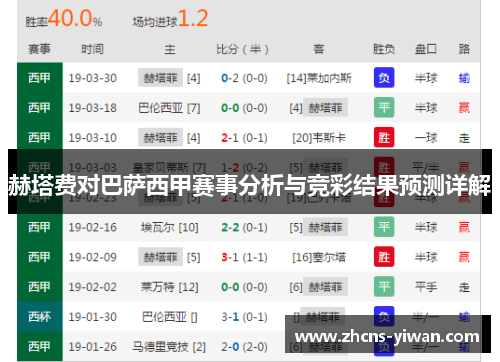Open away team [14]莱加内斯
This screenshot has width=500, height=362.
pyautogui.click(x=319, y=78)
